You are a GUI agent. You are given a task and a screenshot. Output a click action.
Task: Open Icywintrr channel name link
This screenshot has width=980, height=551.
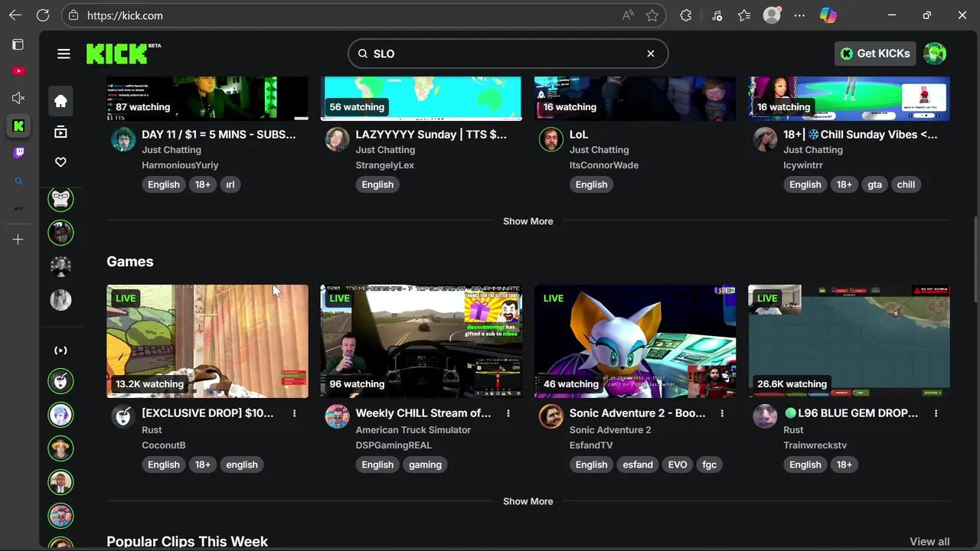[803, 165]
